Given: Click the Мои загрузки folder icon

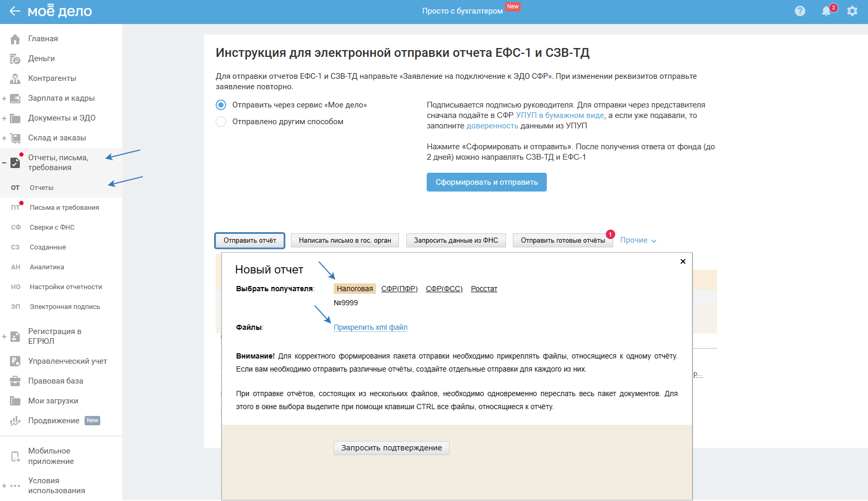Looking at the screenshot, I should click(15, 401).
